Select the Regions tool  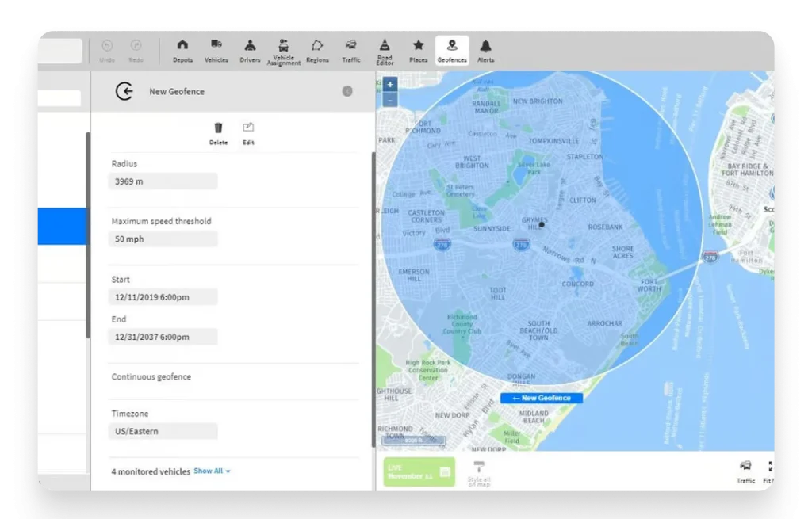click(x=317, y=50)
